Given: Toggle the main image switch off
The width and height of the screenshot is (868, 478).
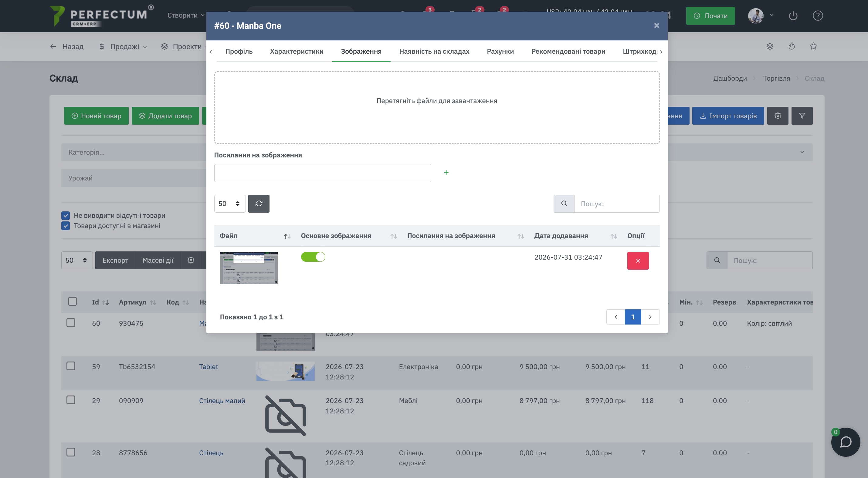Looking at the screenshot, I should 313,257.
